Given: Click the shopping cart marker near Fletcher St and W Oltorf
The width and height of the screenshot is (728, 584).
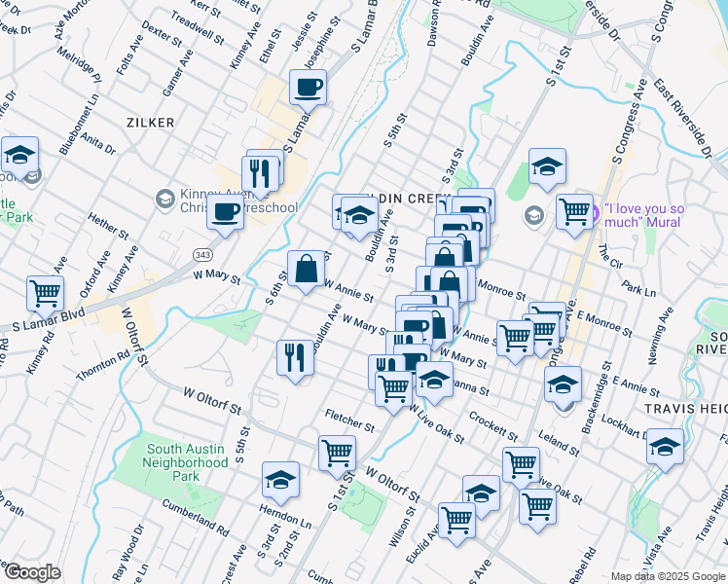Looking at the screenshot, I should [x=338, y=455].
